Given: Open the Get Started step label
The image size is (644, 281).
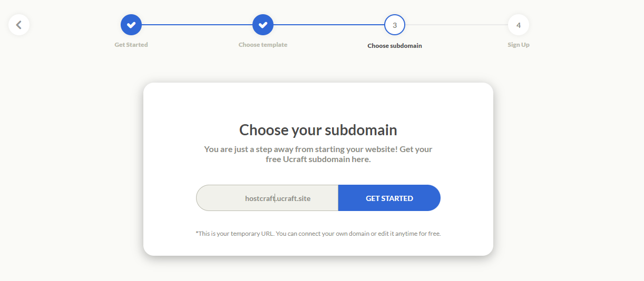Looking at the screenshot, I should (x=131, y=45).
